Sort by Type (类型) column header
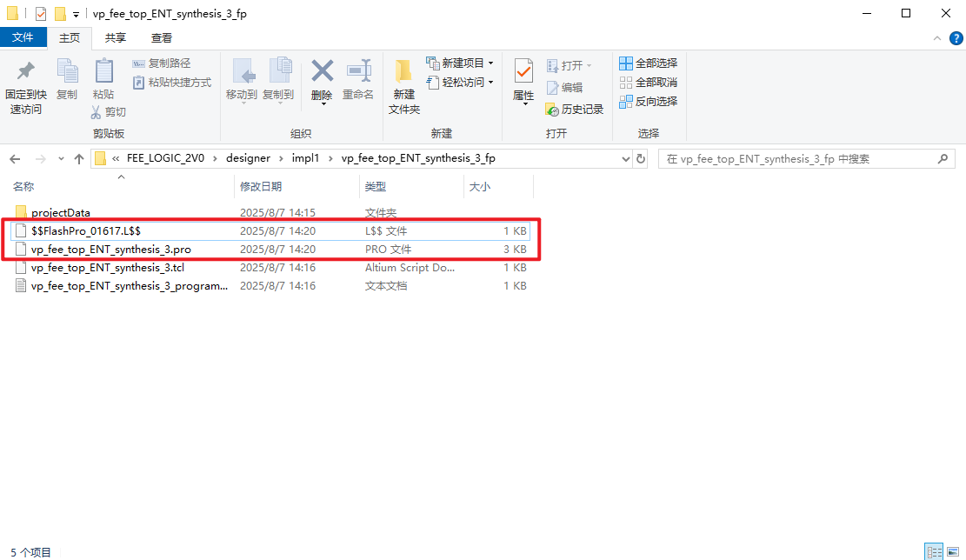The height and width of the screenshot is (560, 966). [x=376, y=187]
